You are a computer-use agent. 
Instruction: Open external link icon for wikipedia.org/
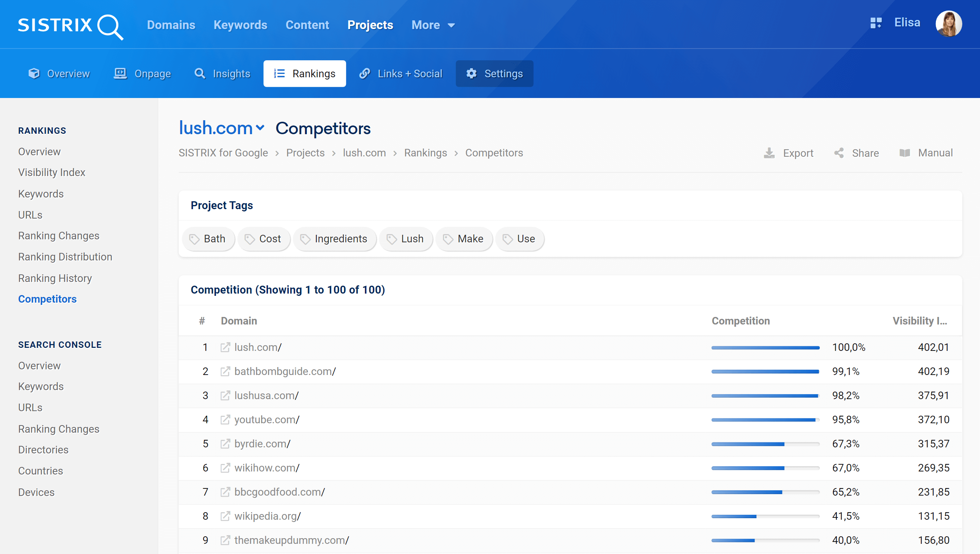pyautogui.click(x=225, y=516)
